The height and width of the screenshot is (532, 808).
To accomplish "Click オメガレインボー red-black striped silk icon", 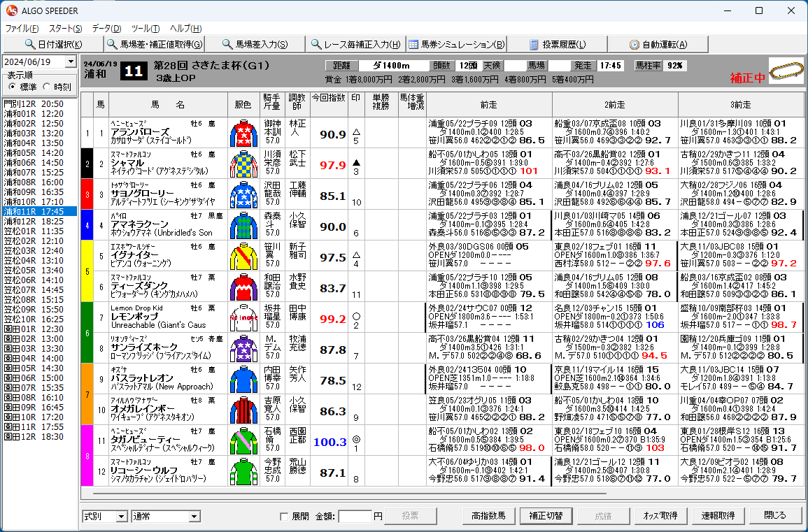I will pos(243,410).
